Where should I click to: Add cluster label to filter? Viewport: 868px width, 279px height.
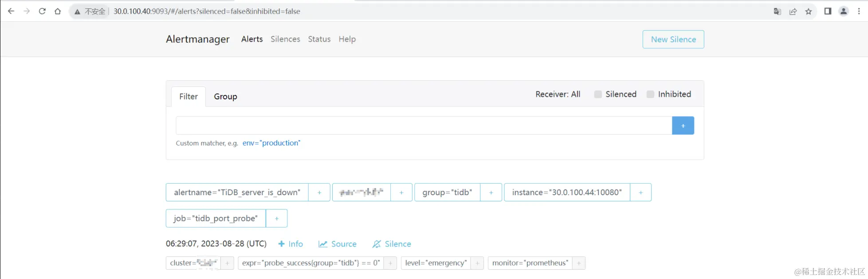(227, 263)
